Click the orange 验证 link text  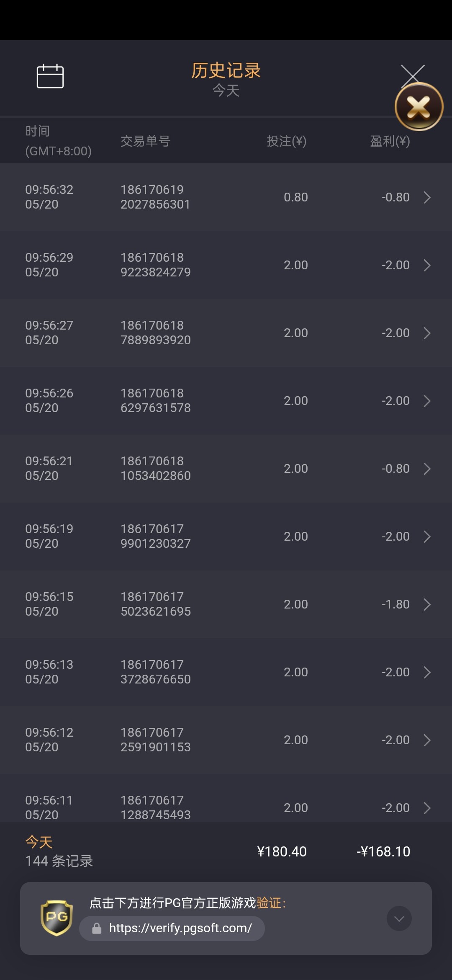pyautogui.click(x=269, y=903)
